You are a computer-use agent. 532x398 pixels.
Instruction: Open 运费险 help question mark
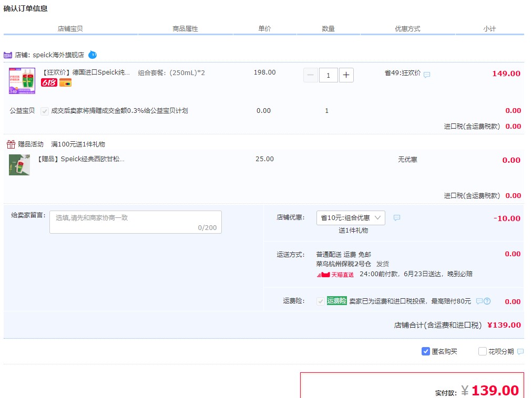click(487, 301)
